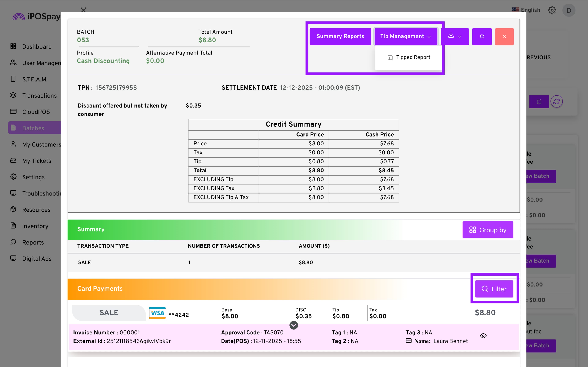Viewport: 588px width, 367px height.
Task: Click the red close batch button
Action: (504, 36)
